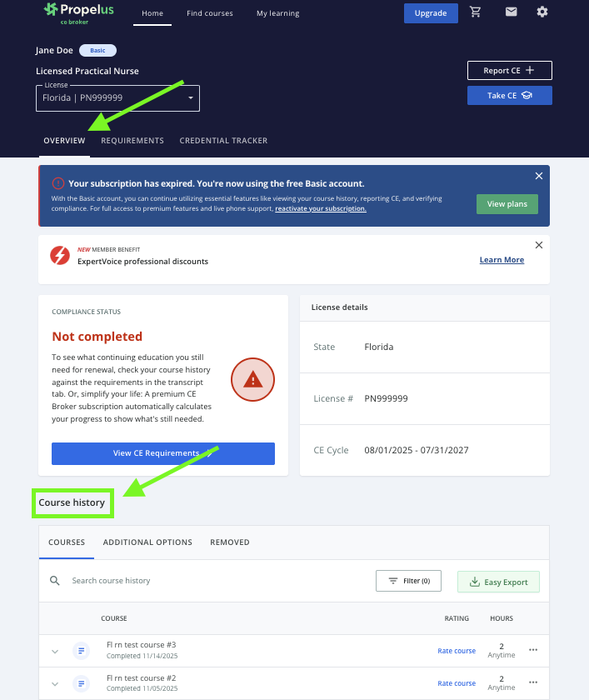Dismiss the expired subscription banner
This screenshot has height=700, width=589.
[539, 176]
